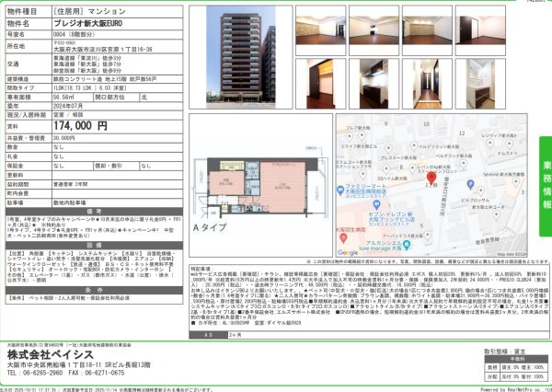Select the Seven-Eleven blue store pin on map
This screenshot has height=392, width=552.
click(x=376, y=204)
